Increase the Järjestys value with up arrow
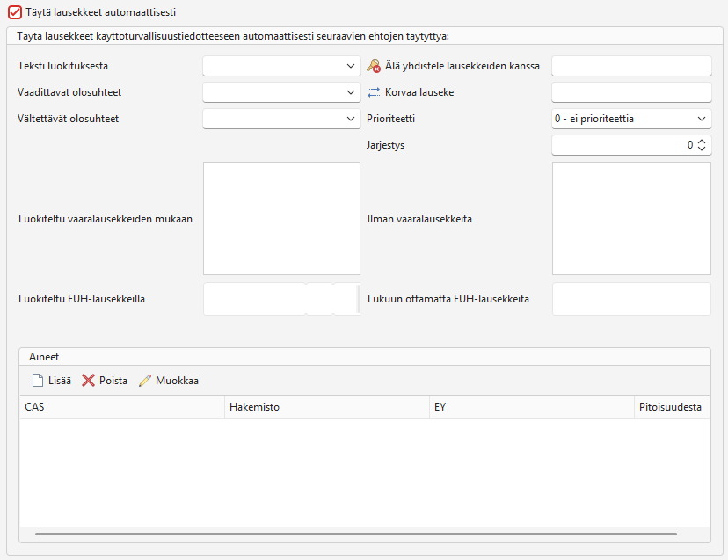This screenshot has width=728, height=560. coord(702,142)
